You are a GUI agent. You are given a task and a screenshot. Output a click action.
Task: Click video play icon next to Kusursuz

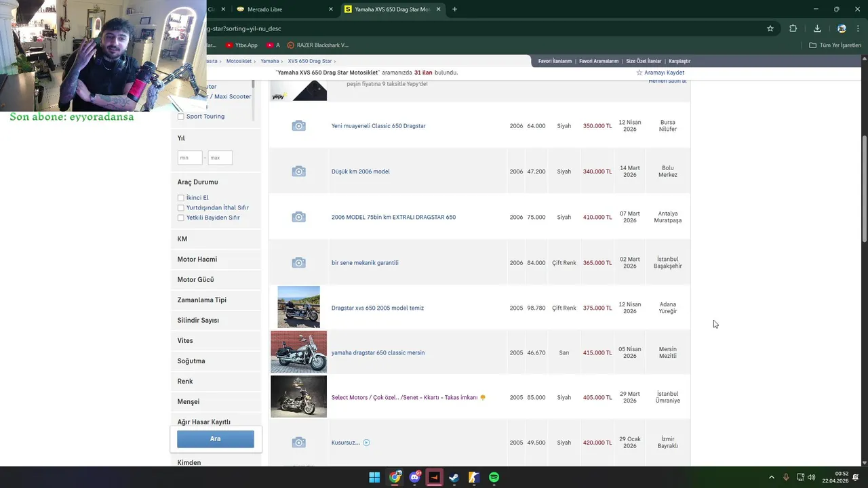366,443
